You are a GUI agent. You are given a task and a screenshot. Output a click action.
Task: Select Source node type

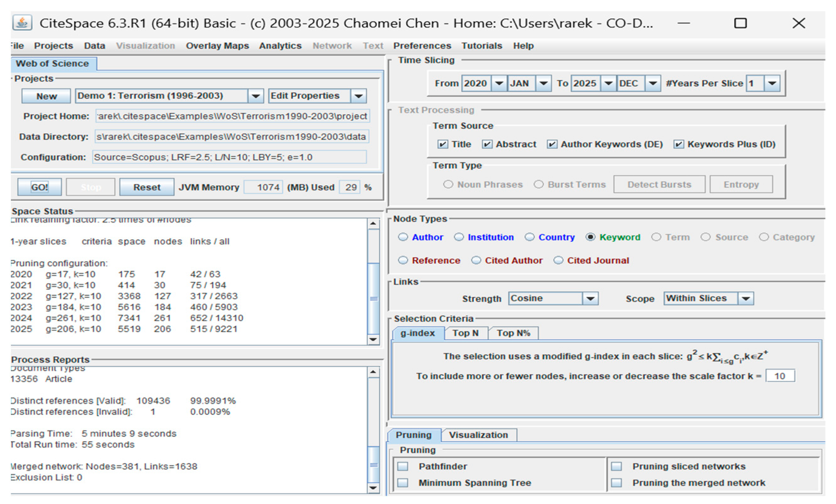pyautogui.click(x=706, y=237)
